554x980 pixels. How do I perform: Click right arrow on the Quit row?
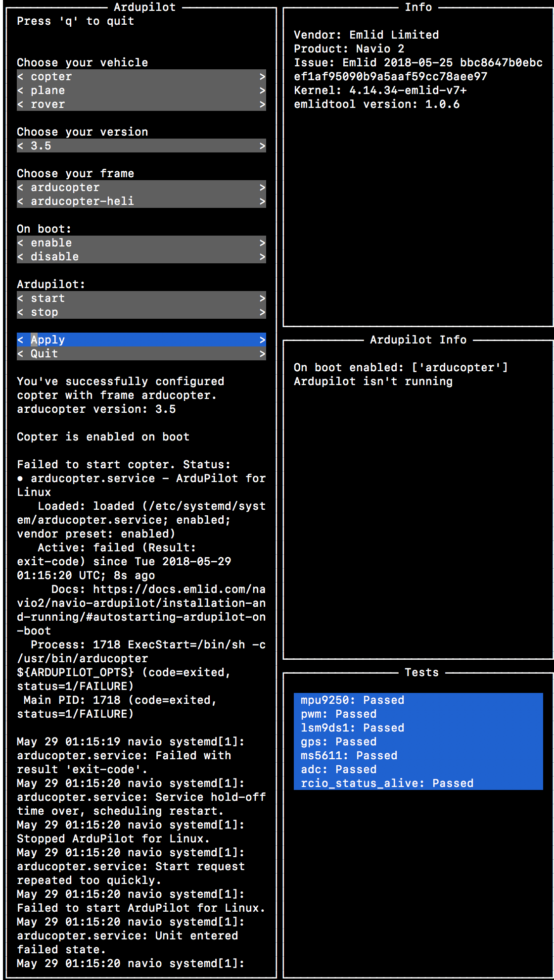click(263, 353)
